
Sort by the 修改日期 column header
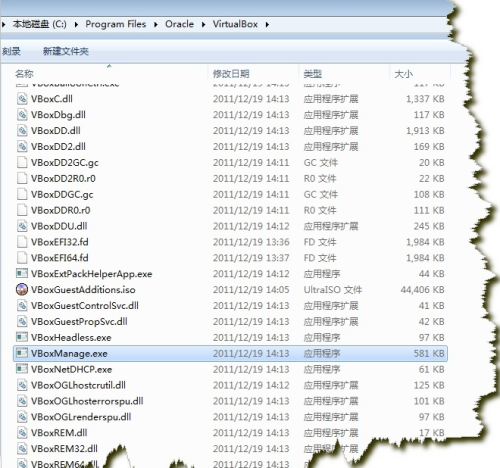[x=231, y=74]
